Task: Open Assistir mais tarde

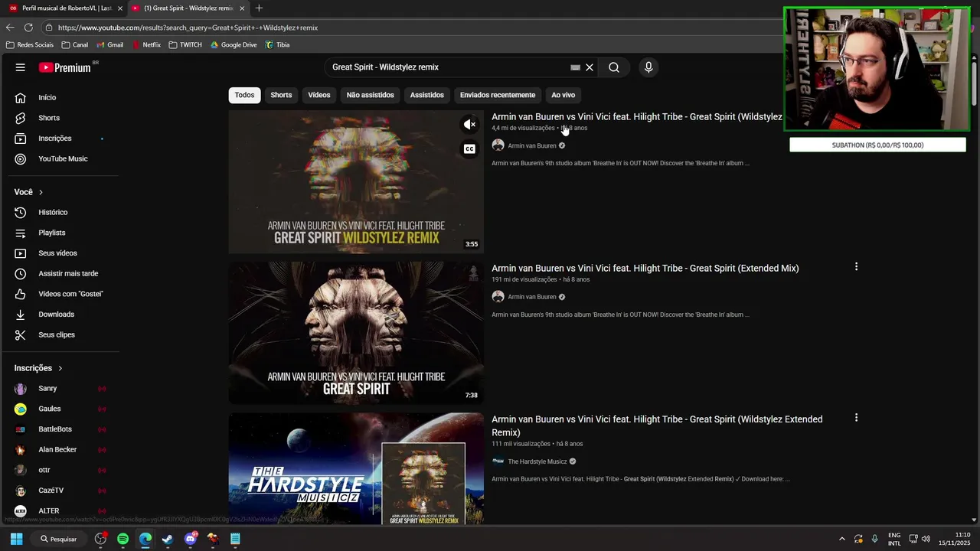Action: point(68,273)
